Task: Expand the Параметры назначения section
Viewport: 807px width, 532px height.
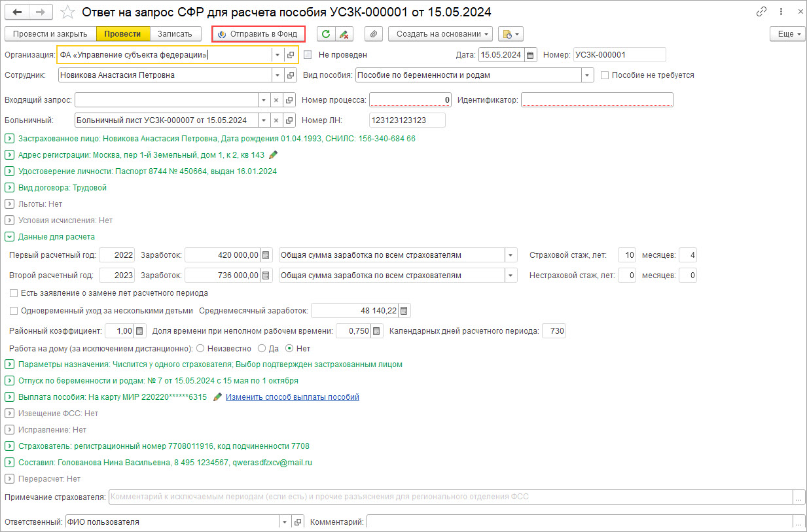Action: point(9,364)
